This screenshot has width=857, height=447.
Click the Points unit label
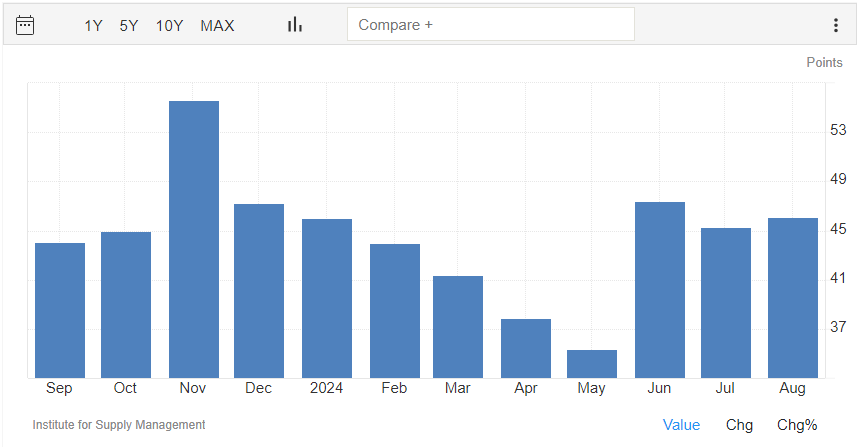tap(824, 62)
